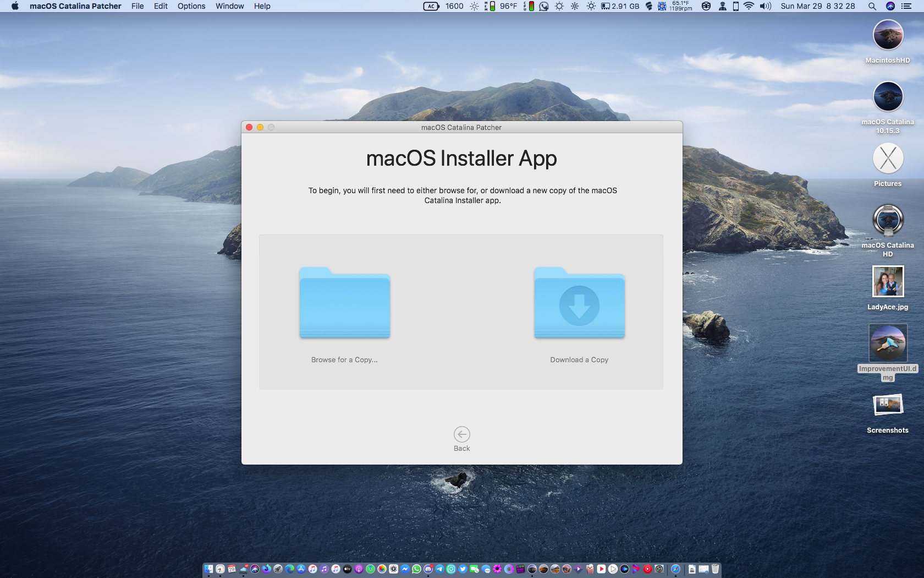Open macOS Catalina HD desktop icon
The width and height of the screenshot is (924, 578).
coord(888,220)
